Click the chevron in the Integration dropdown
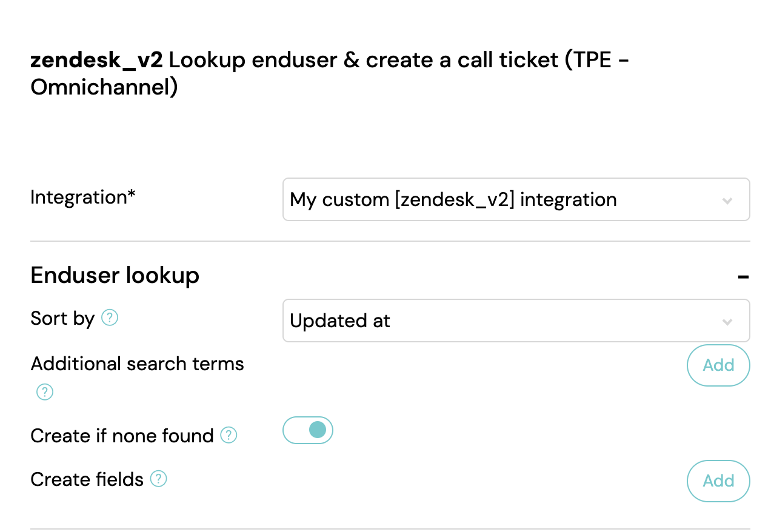771x532 pixels. 727,200
